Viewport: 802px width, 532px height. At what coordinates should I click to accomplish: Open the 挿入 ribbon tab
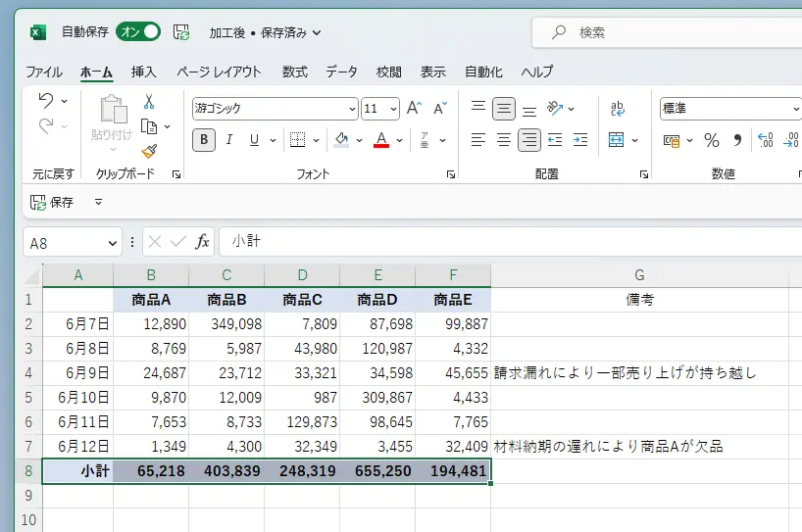pos(144,72)
